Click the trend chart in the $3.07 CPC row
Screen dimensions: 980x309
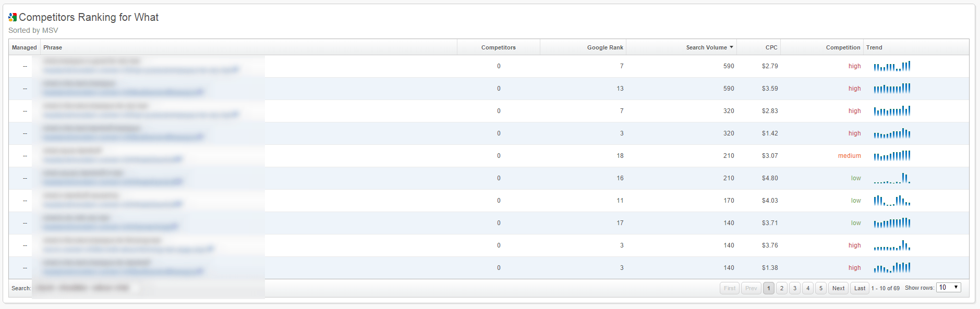[892, 156]
